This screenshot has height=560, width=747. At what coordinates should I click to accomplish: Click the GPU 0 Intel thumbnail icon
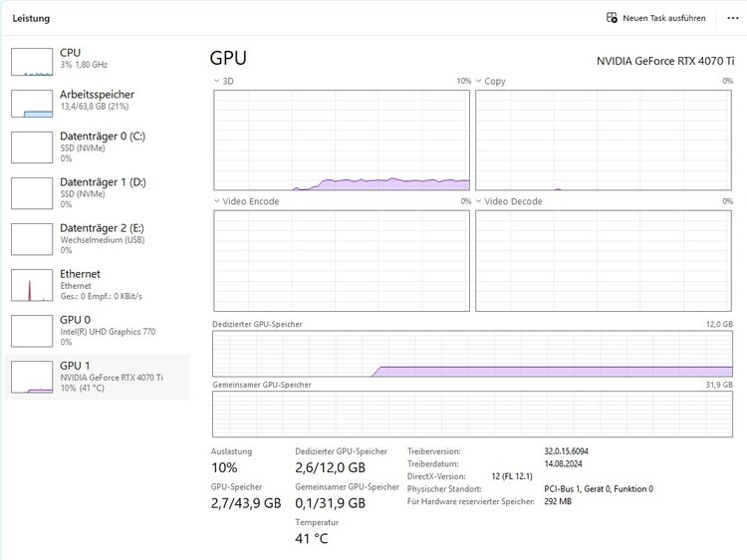point(31,330)
